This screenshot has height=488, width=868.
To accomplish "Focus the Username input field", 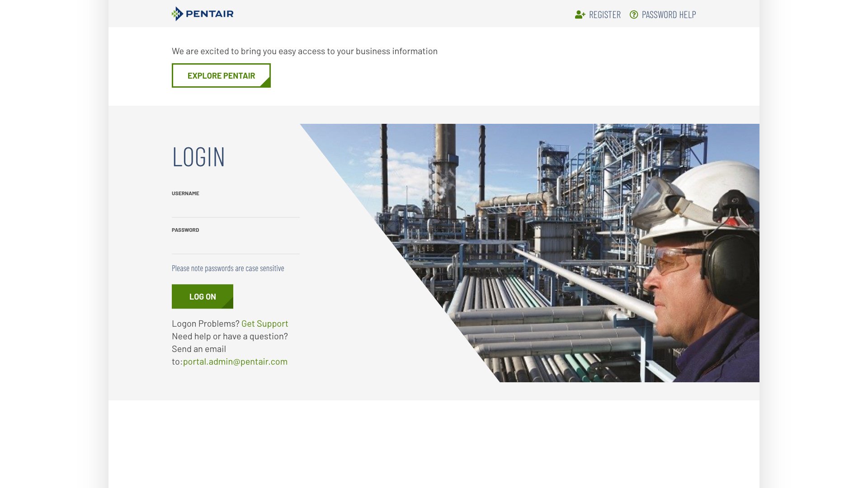I will click(236, 209).
